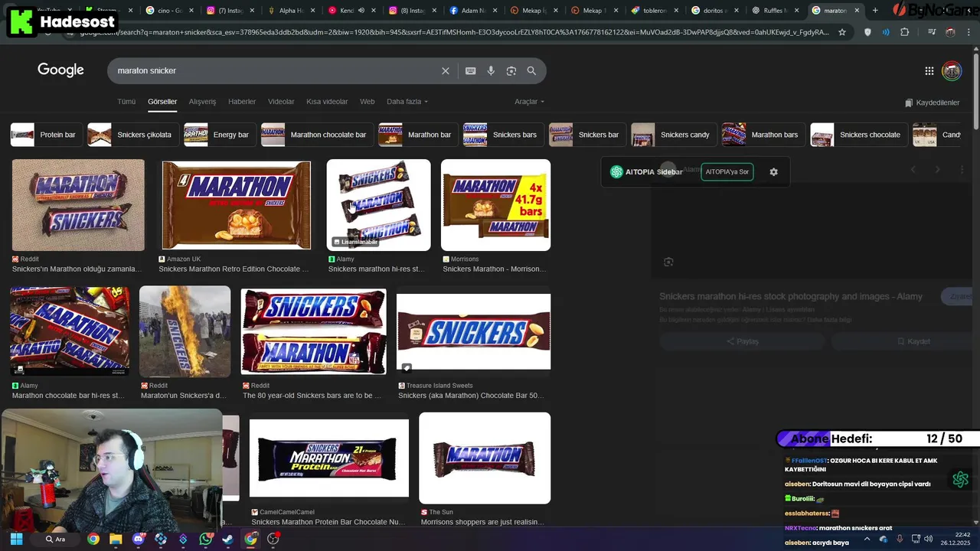This screenshot has width=980, height=551.
Task: Open the Morrisons 4x 41.7g bars image
Action: click(x=495, y=205)
